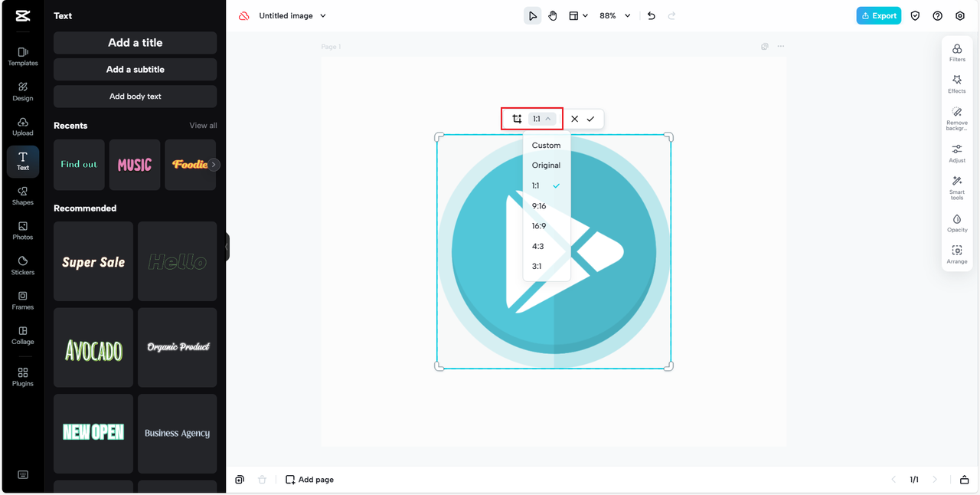Screen dimensions: 980x495
Task: Open the layout view dropdown
Action: click(578, 15)
